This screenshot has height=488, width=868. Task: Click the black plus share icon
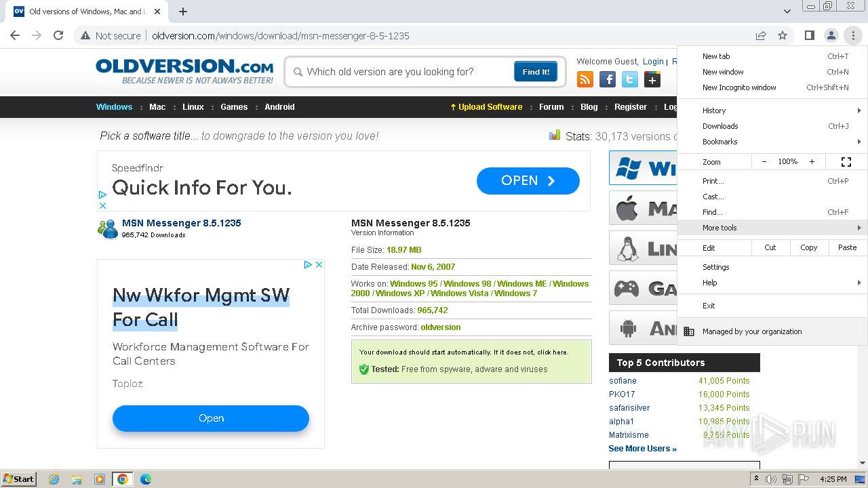pos(652,80)
